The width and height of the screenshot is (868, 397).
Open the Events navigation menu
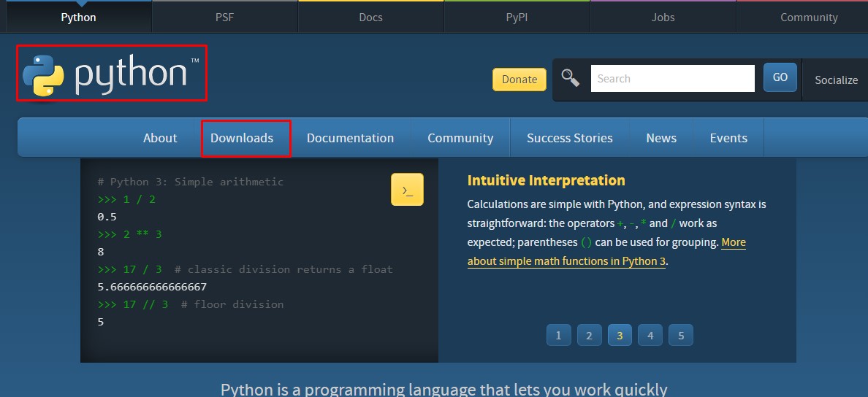click(728, 138)
